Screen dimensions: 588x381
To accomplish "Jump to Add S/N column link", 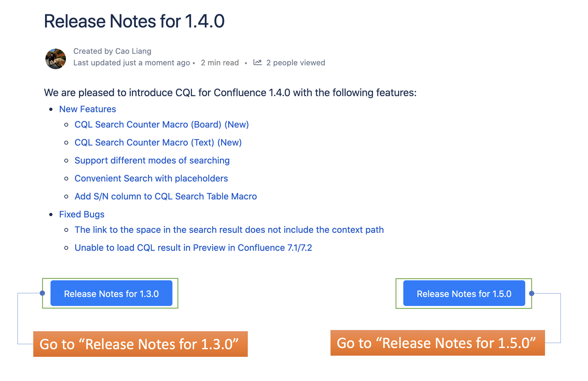I will [x=165, y=196].
